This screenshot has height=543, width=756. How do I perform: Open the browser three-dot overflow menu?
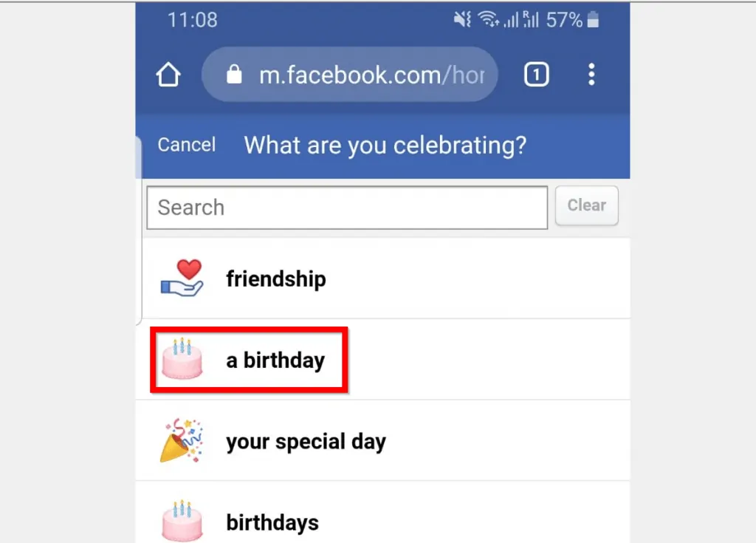[591, 74]
